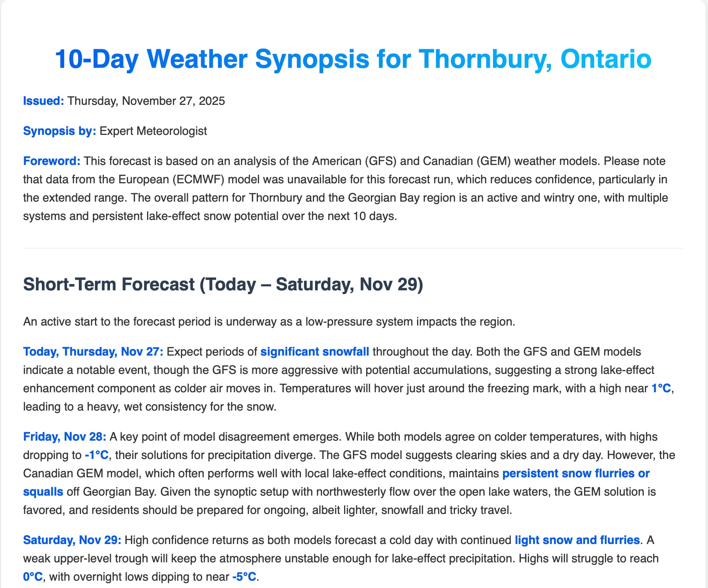Click the 10-Day Weather Synopsis page title

coord(353,59)
